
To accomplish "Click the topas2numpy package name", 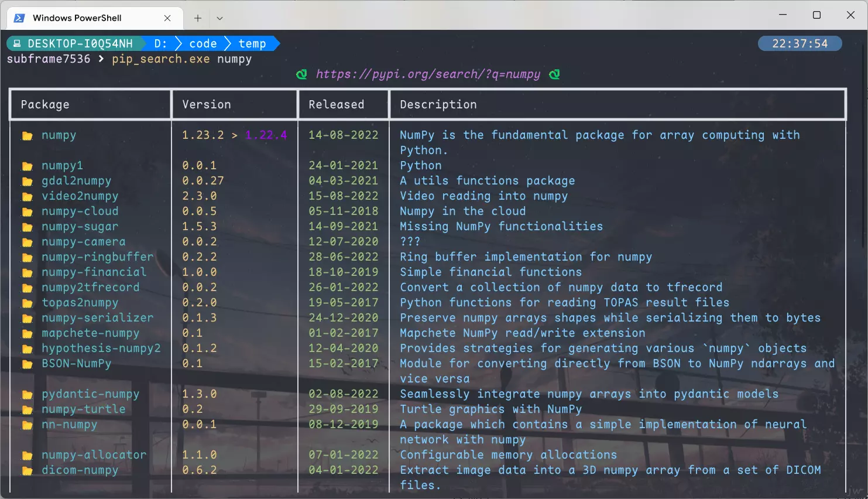I will coord(80,303).
